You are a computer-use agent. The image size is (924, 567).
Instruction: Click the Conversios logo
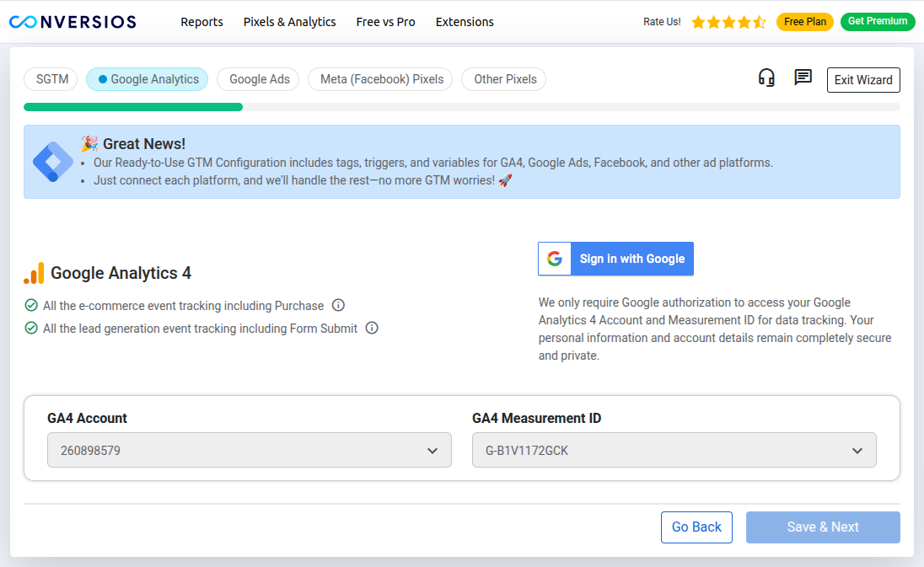pyautogui.click(x=73, y=22)
